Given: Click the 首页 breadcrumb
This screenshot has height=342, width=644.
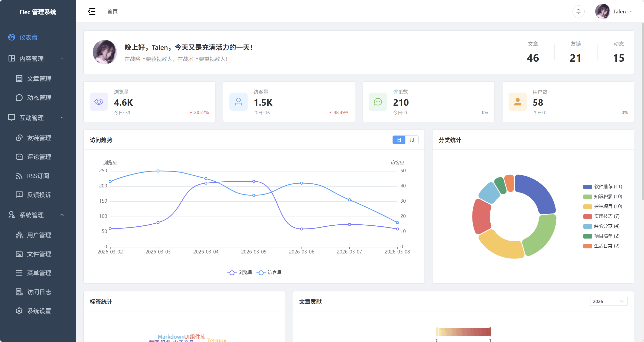Looking at the screenshot, I should (112, 11).
